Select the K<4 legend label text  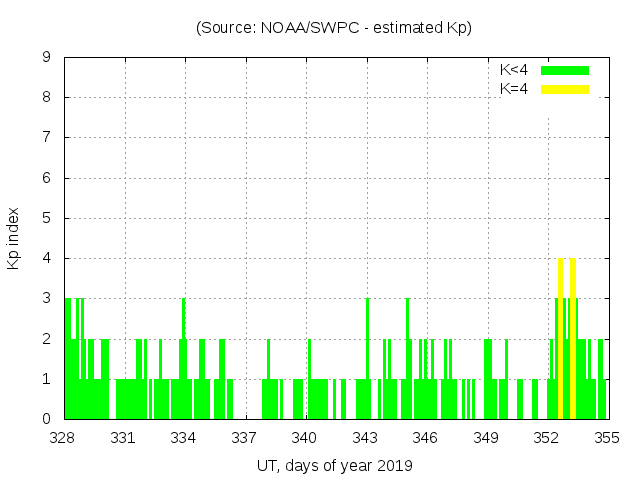[514, 70]
